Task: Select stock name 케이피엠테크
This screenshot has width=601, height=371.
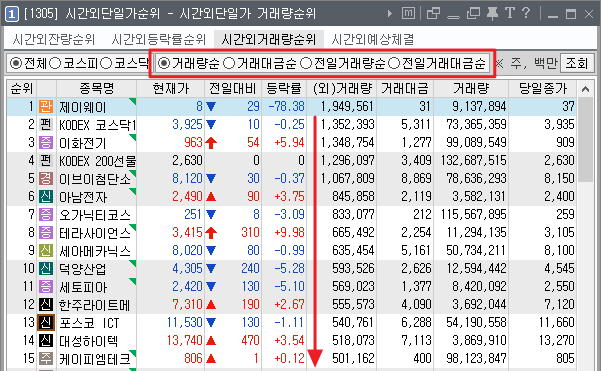Action: coord(95,359)
